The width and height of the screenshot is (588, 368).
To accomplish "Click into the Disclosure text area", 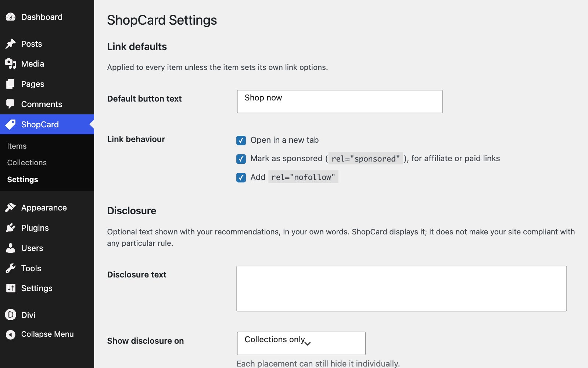I will 402,289.
